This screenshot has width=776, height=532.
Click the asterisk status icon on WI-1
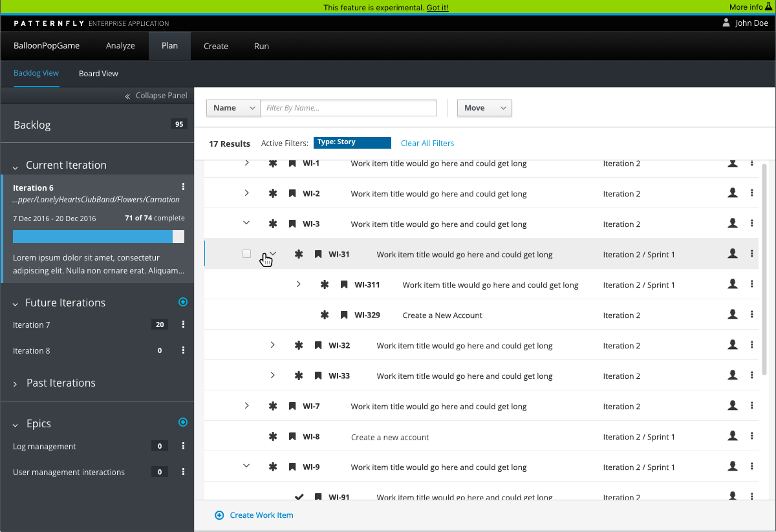click(x=273, y=164)
